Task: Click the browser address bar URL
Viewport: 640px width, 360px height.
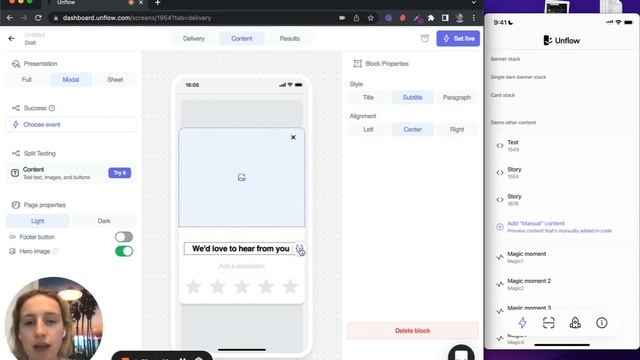Action: (137, 18)
